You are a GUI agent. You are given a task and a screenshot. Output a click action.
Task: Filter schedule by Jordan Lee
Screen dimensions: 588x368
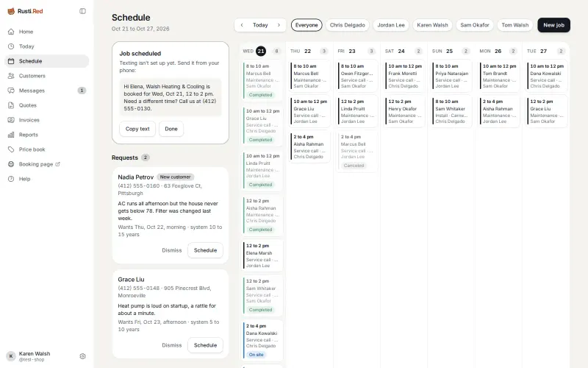pos(391,25)
